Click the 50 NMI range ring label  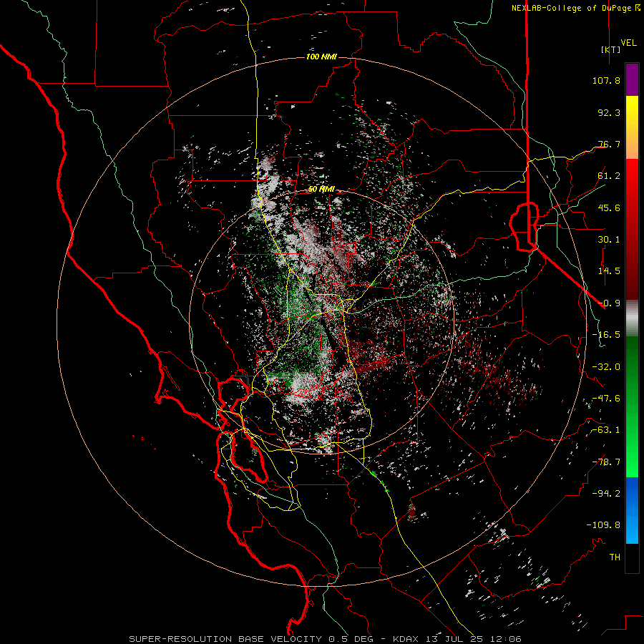point(321,190)
